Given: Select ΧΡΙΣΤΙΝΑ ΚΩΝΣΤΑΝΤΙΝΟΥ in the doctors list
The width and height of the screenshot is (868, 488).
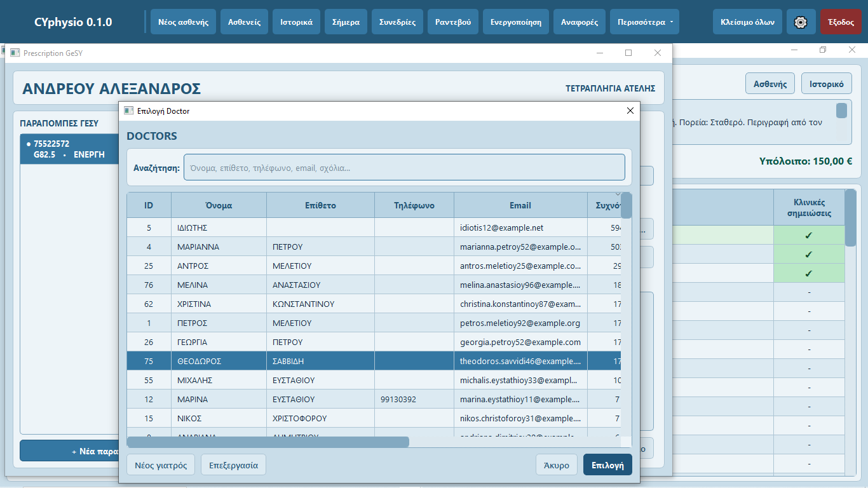Looking at the screenshot, I should coord(374,304).
